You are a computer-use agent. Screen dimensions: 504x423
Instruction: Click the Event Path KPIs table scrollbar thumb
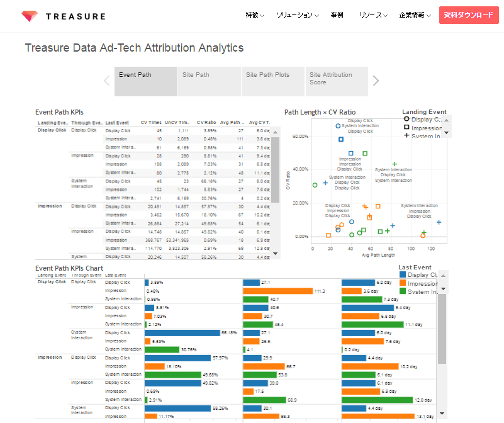pos(275,170)
